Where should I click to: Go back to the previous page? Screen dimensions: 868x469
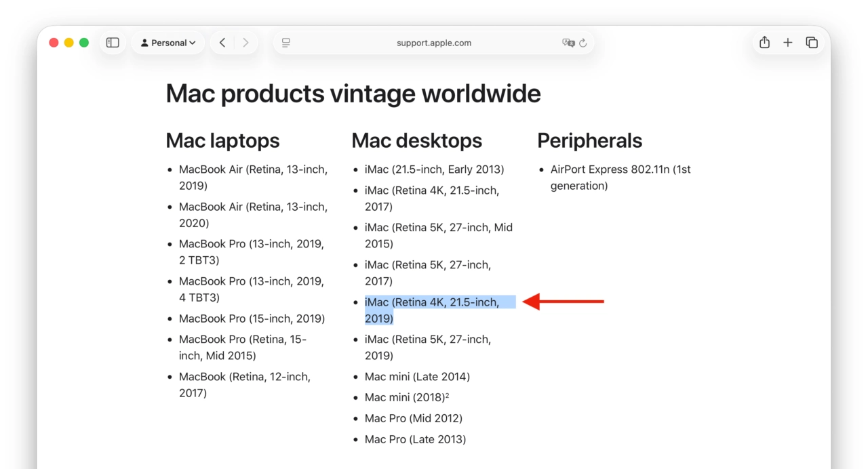pos(222,43)
